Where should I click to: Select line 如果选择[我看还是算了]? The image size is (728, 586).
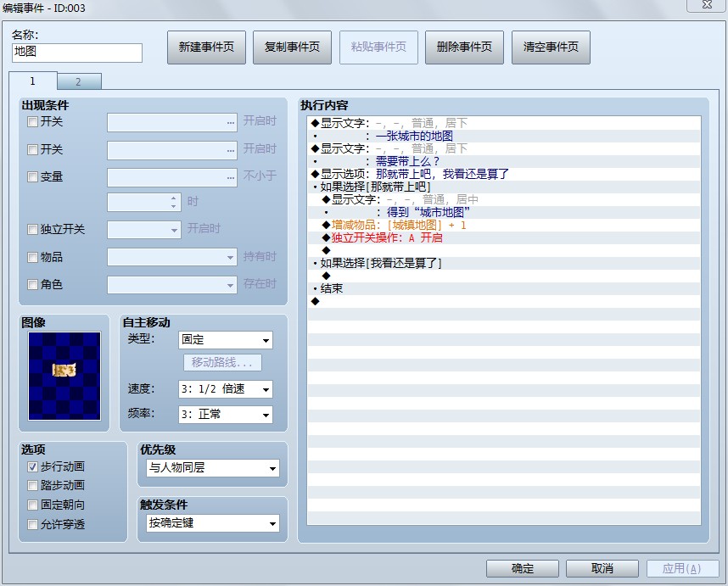tap(504, 263)
